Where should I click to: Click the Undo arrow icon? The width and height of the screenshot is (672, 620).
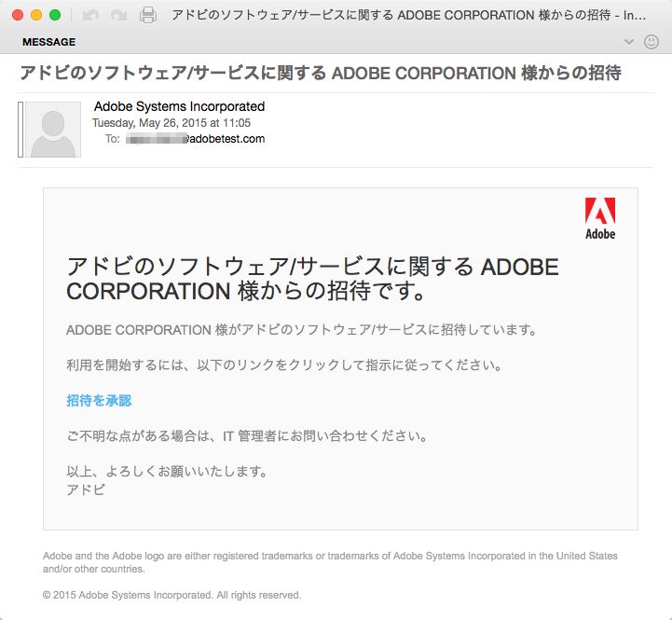pos(90,15)
